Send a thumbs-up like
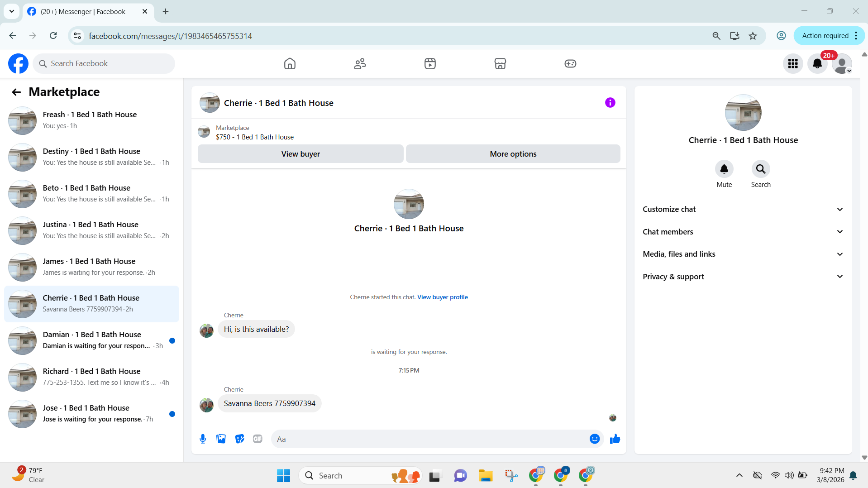This screenshot has width=868, height=488. click(x=615, y=439)
